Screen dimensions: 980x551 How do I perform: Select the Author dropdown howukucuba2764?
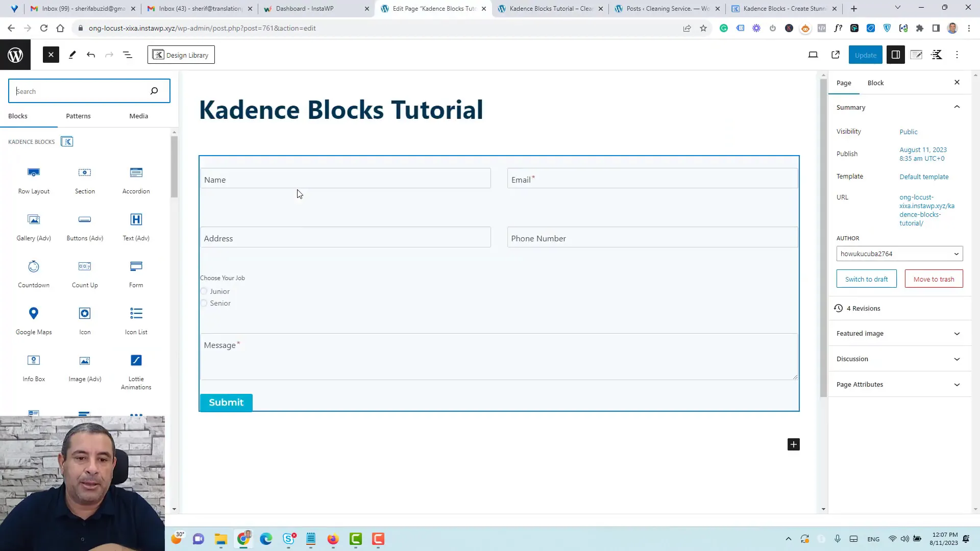click(x=899, y=254)
